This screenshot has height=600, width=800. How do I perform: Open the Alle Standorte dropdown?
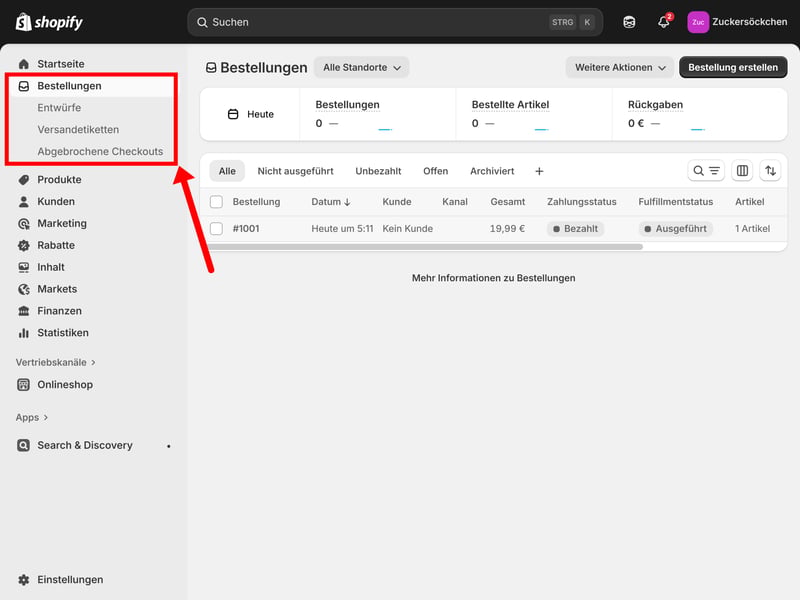(x=361, y=68)
